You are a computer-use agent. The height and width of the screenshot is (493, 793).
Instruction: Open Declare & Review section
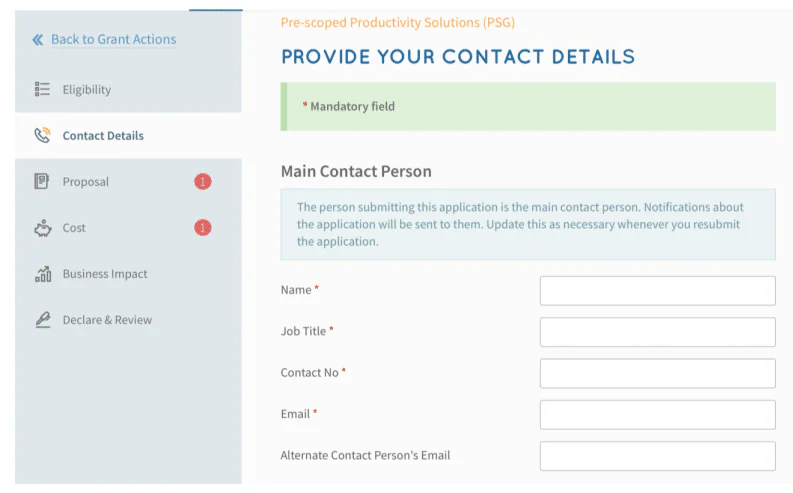[x=128, y=320]
